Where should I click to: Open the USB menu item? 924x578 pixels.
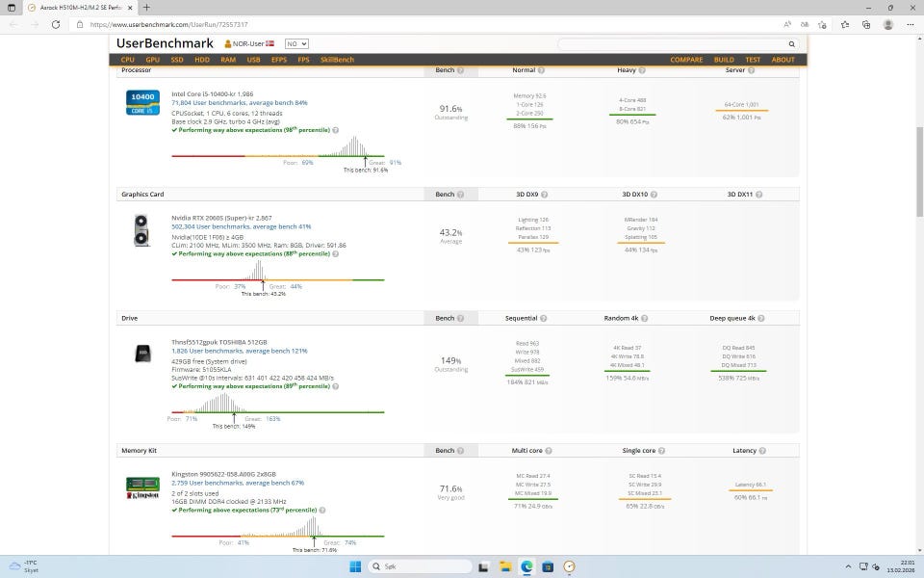click(253, 60)
